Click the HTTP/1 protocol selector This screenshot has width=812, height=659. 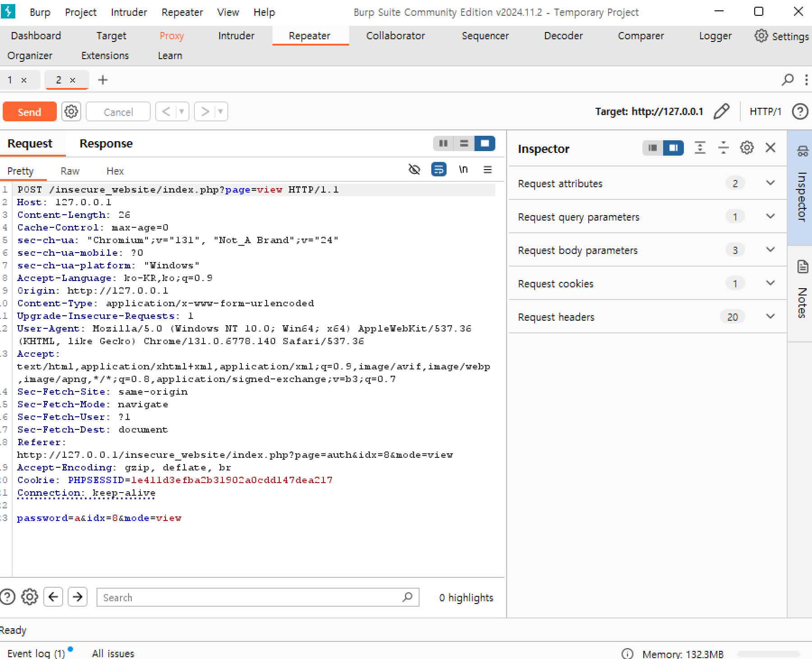pos(765,111)
